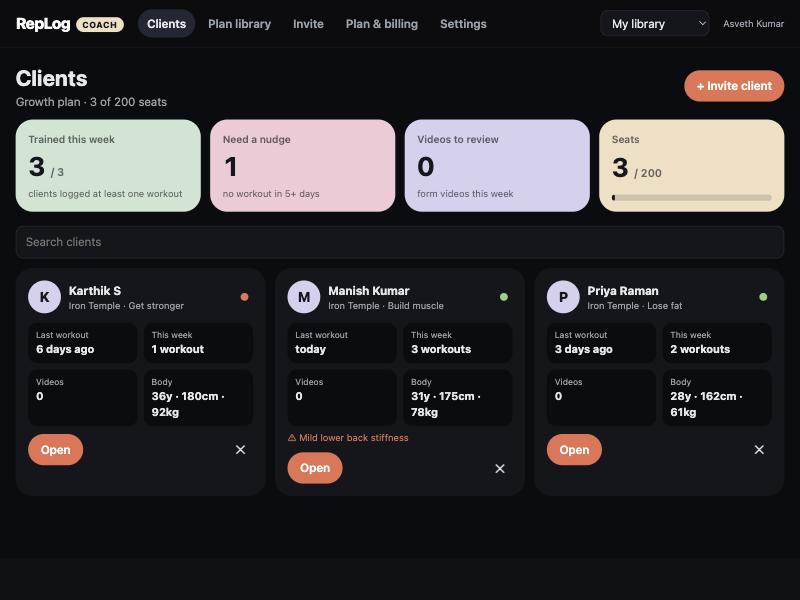Click the RepLog logo
This screenshot has width=800, height=600.
tap(43, 24)
